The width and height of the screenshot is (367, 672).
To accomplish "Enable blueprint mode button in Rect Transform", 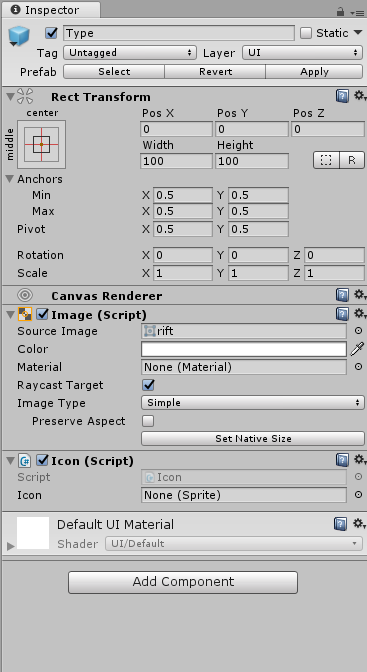I will pyautogui.click(x=326, y=160).
